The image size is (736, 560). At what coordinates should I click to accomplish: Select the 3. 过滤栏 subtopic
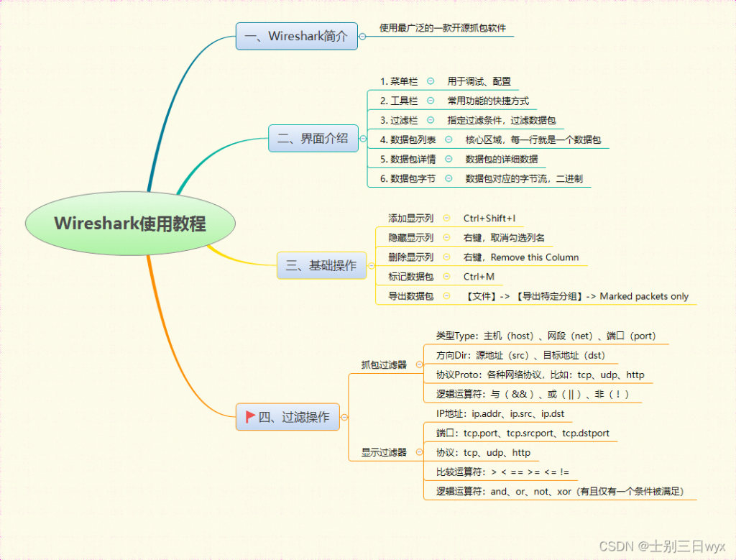pyautogui.click(x=398, y=120)
